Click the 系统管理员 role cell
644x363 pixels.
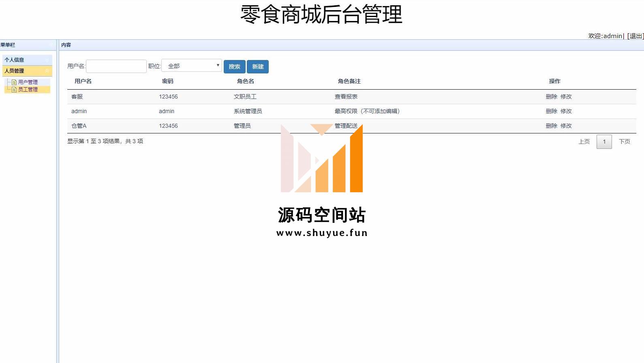(248, 111)
